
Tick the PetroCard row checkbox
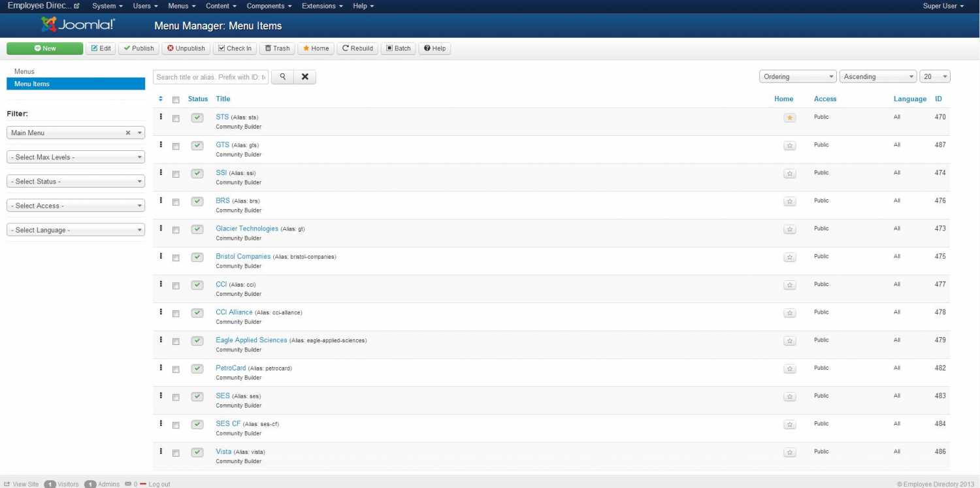click(x=176, y=369)
